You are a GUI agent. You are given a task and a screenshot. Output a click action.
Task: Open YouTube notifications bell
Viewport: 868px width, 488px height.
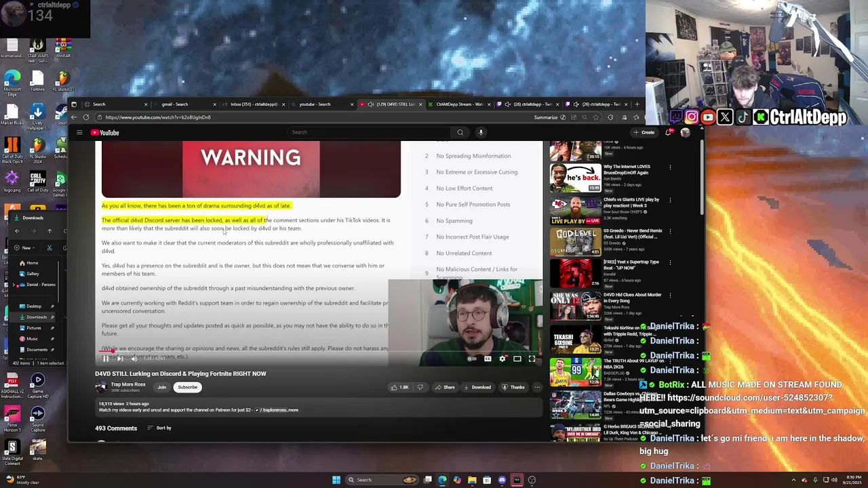coord(669,133)
